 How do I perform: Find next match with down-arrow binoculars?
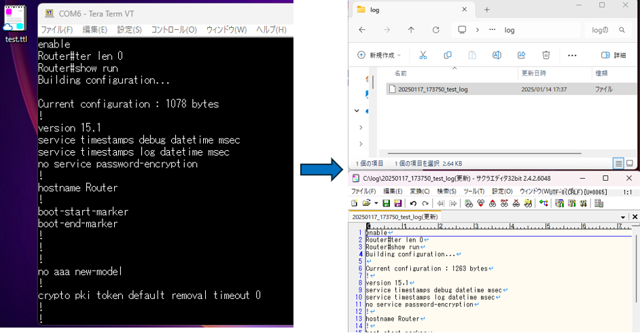[480, 203]
